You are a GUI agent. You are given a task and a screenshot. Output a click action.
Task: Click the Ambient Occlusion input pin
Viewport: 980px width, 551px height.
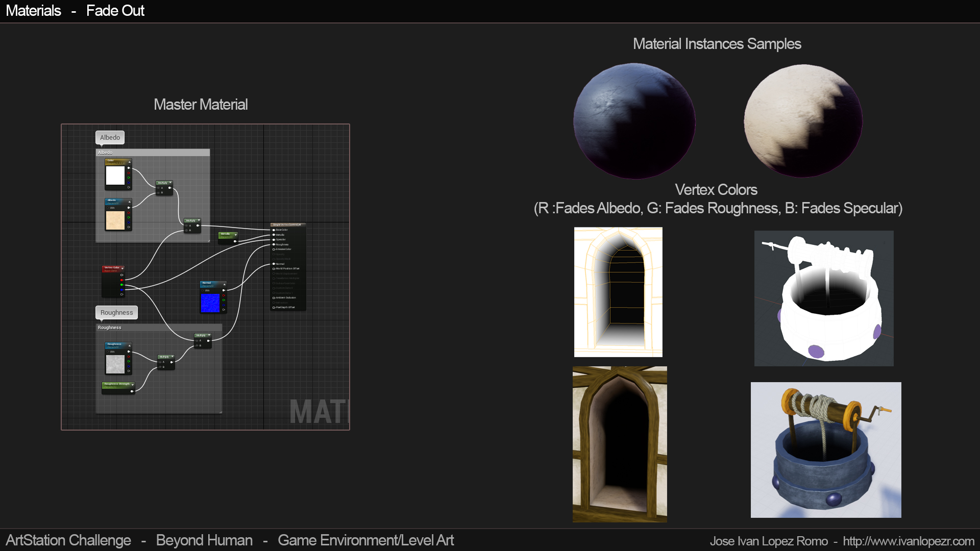(x=274, y=298)
